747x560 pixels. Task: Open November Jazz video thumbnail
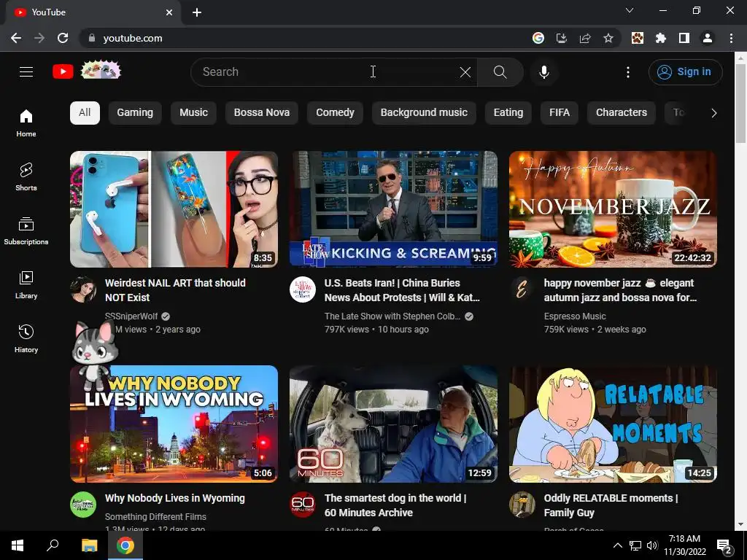[613, 209]
